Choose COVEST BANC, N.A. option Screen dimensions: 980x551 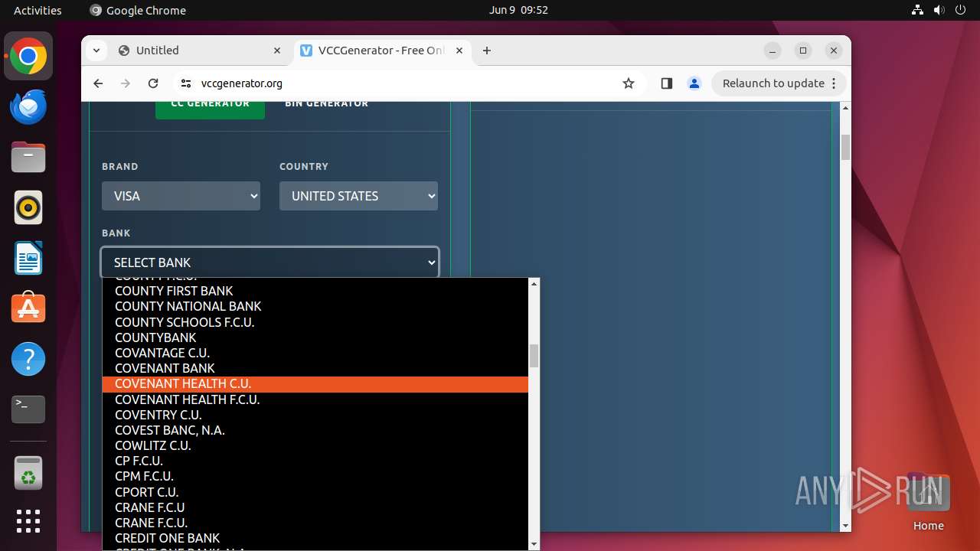click(315, 430)
